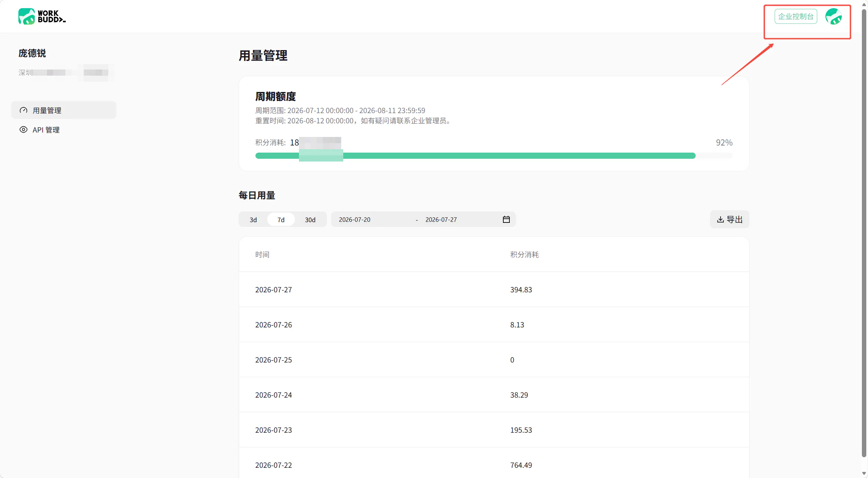Open API 管理 in the sidebar
The width and height of the screenshot is (868, 478).
coord(64,129)
